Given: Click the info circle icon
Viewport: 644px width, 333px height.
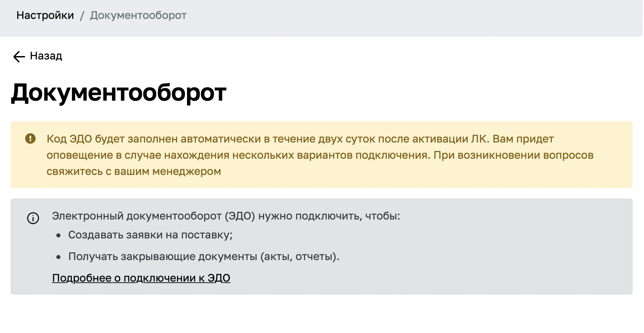Looking at the screenshot, I should tap(33, 218).
